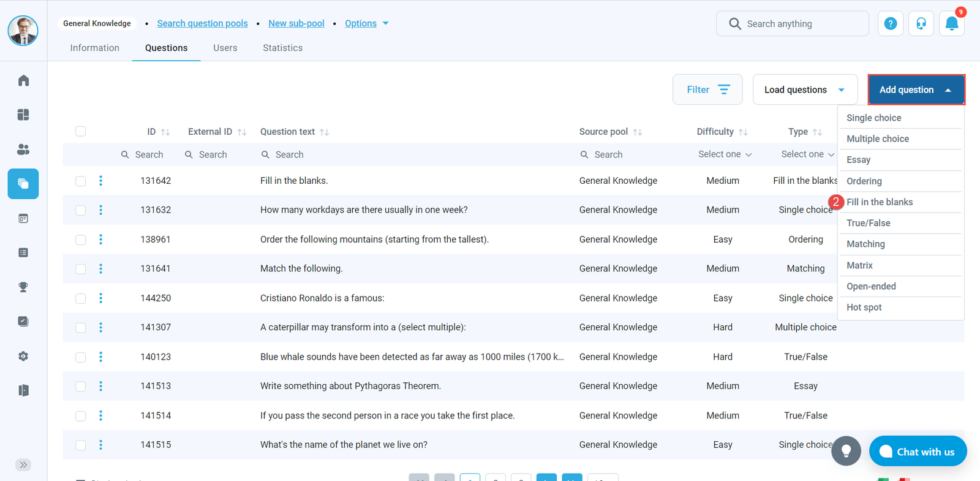Switch to the Statistics tab
The width and height of the screenshot is (980, 481).
pos(282,48)
